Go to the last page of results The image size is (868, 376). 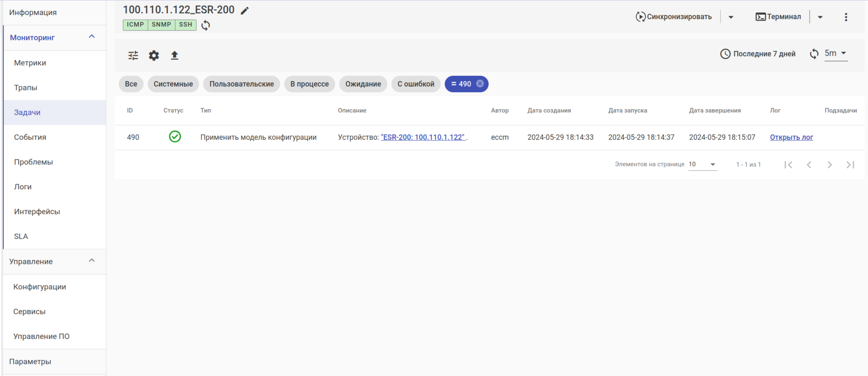(x=850, y=165)
